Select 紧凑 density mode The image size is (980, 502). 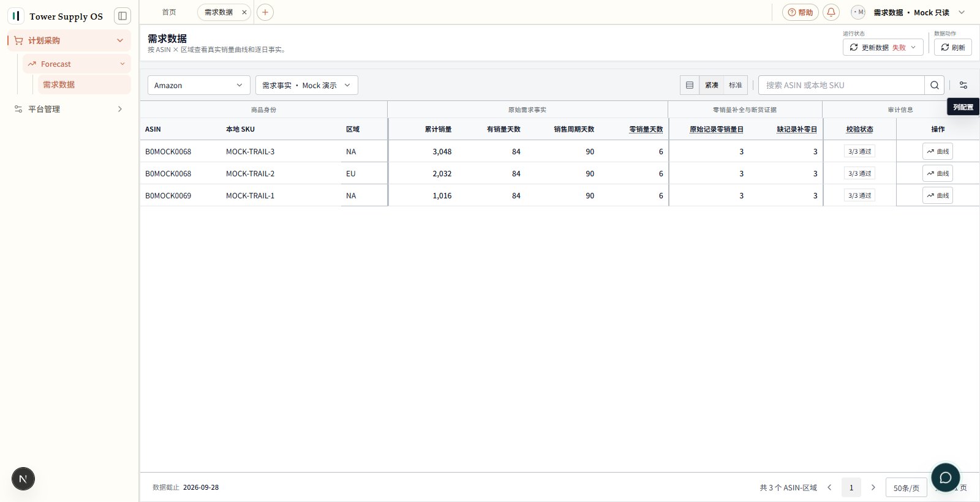(x=712, y=85)
